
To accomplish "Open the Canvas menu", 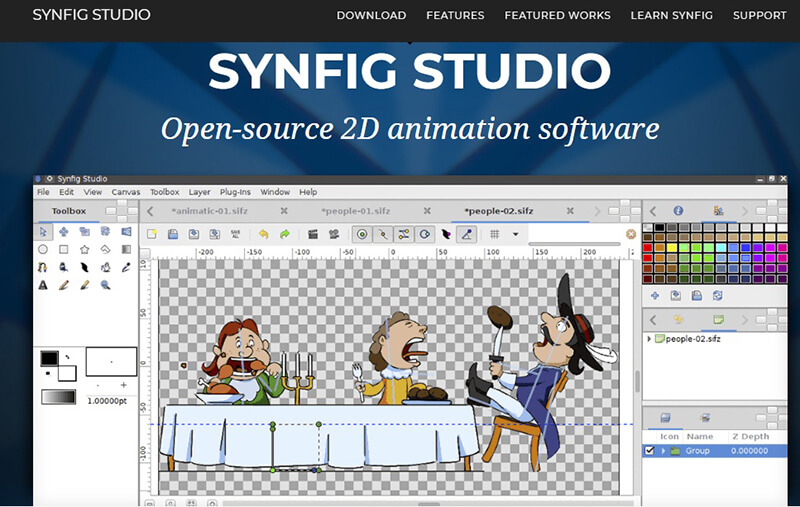I will point(126,192).
